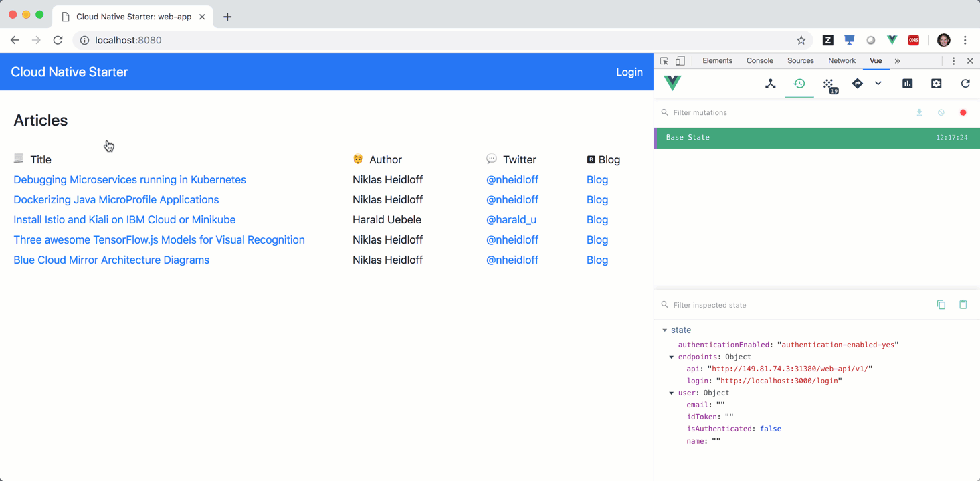980x481 pixels.
Task: Toggle the inspect element picker
Action: (664, 61)
